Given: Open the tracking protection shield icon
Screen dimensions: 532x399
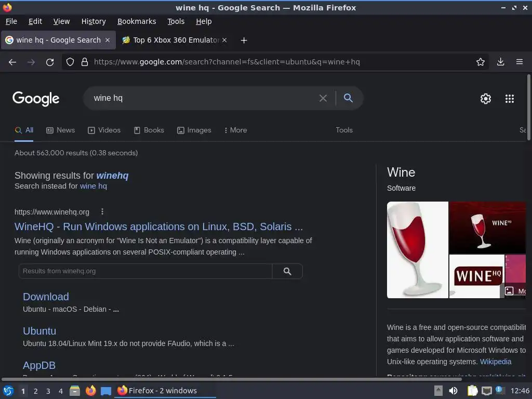Looking at the screenshot, I should pos(70,62).
